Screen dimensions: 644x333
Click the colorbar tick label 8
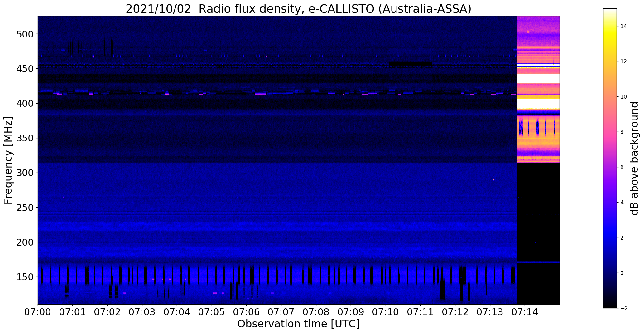[622, 132]
